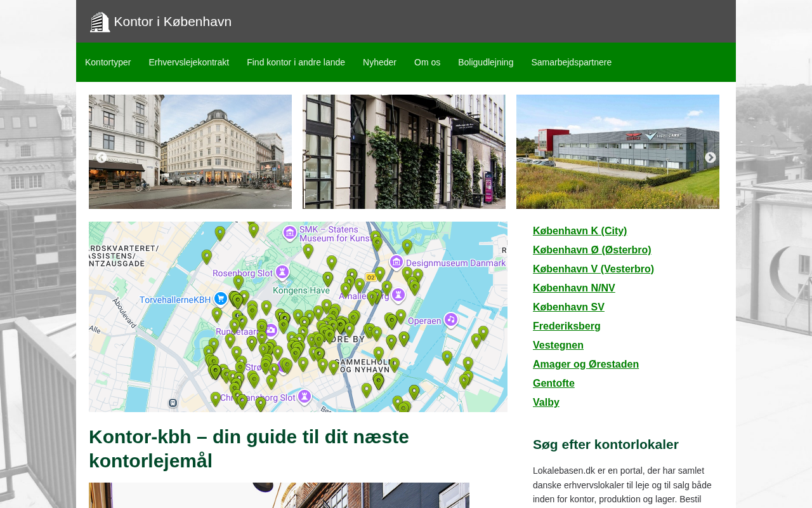Select the Operaen music note marker
The image size is (812, 508).
point(451,319)
